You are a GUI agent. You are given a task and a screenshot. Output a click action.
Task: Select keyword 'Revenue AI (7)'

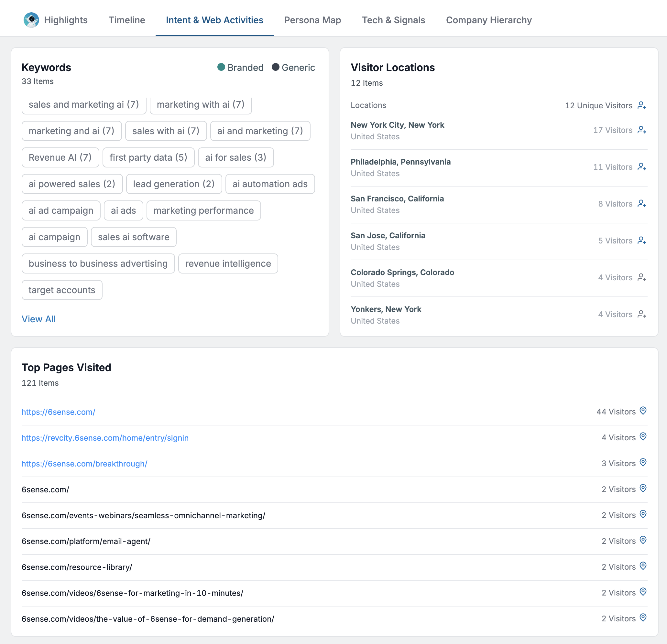60,157
